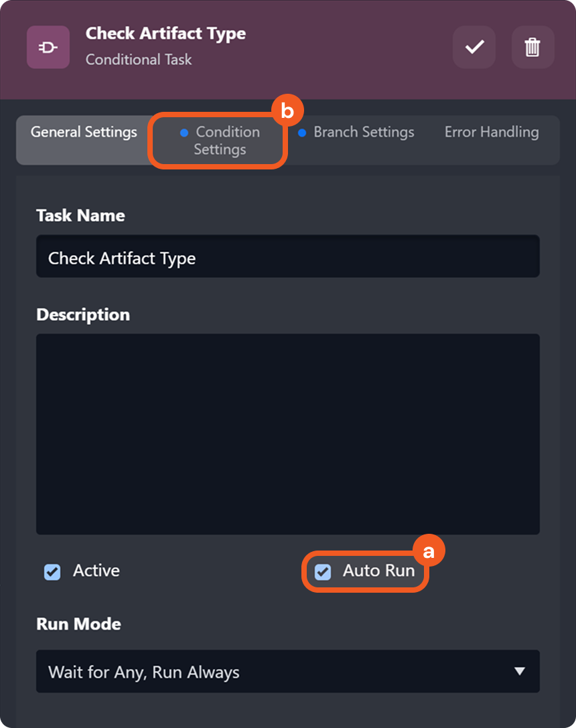Uncheck the Auto Run checkbox
The height and width of the screenshot is (728, 576).
point(323,572)
